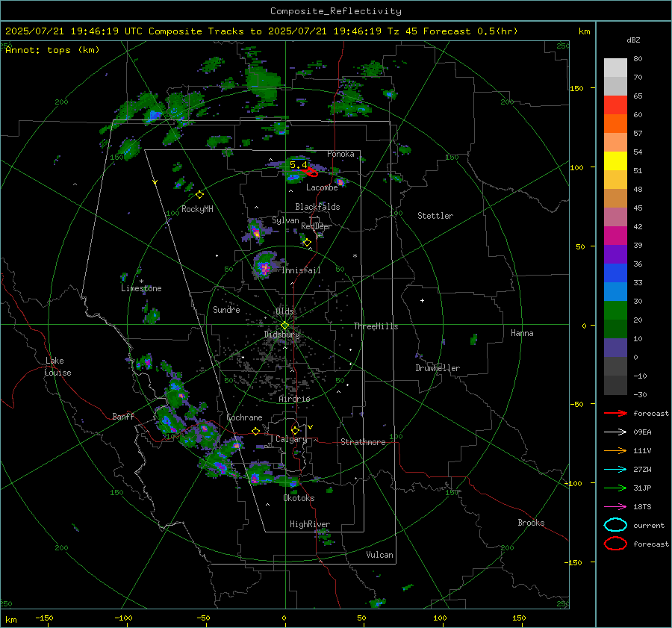Click the Lake Louise label
Screen dimensions: 672x628
tap(57, 367)
